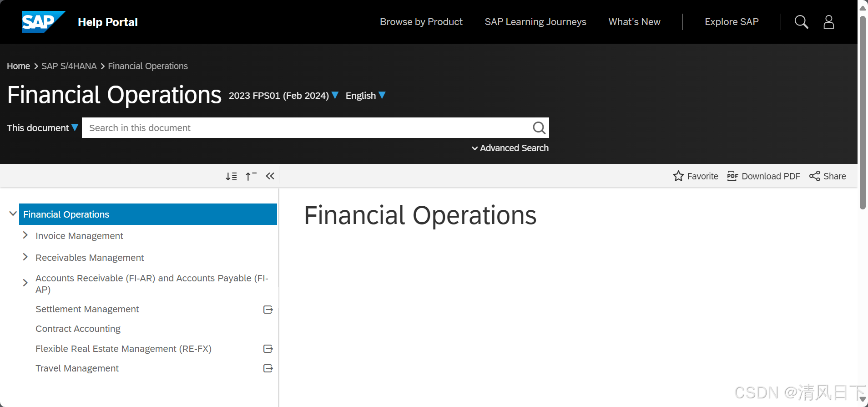Viewport: 868px width, 407px height.
Task: Click the search submit magnifier in document search
Action: coord(539,128)
